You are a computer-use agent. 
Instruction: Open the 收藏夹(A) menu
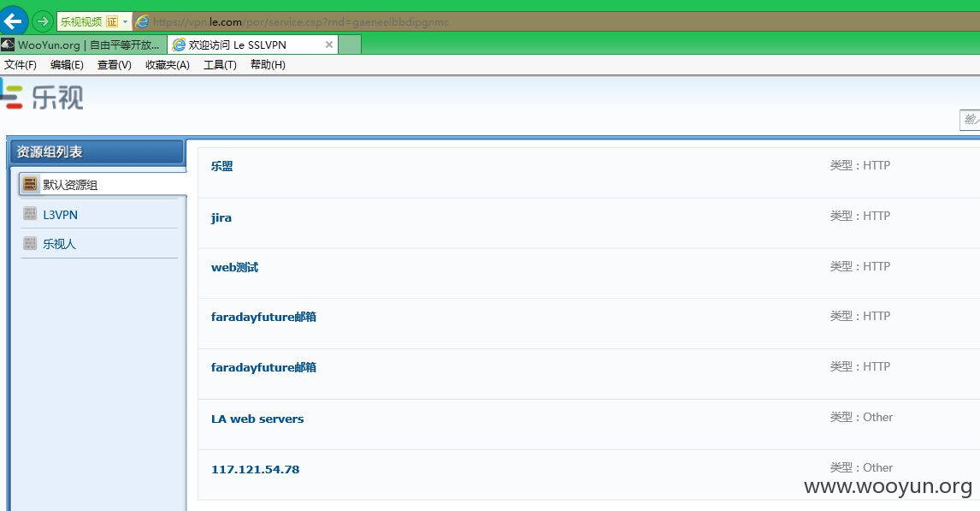168,65
